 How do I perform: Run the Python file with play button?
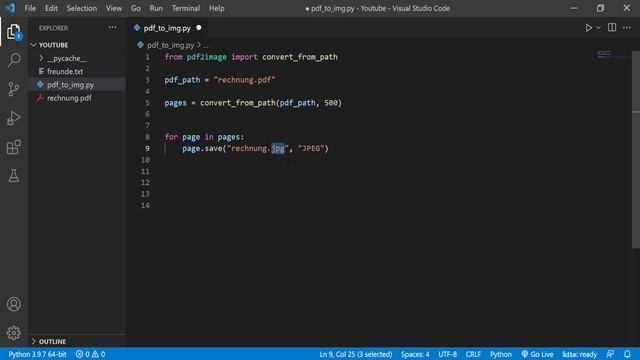click(588, 28)
